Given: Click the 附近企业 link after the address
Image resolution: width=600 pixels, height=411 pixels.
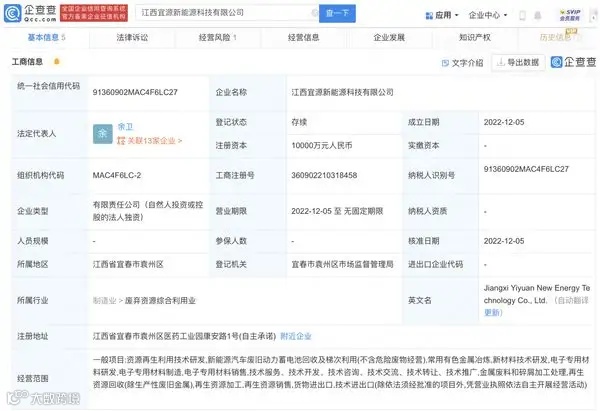Looking at the screenshot, I should coord(296,336).
